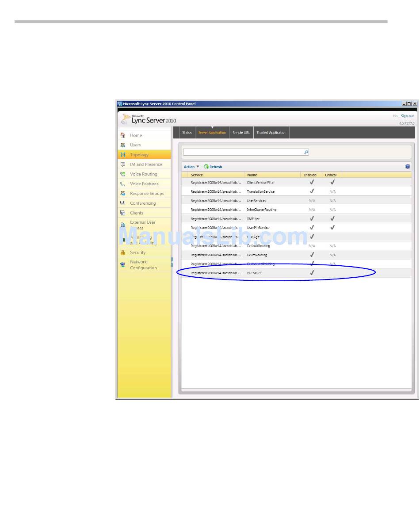The width and height of the screenshot is (420, 520).
Task: Click the IM and Presence chat icon
Action: (122, 164)
